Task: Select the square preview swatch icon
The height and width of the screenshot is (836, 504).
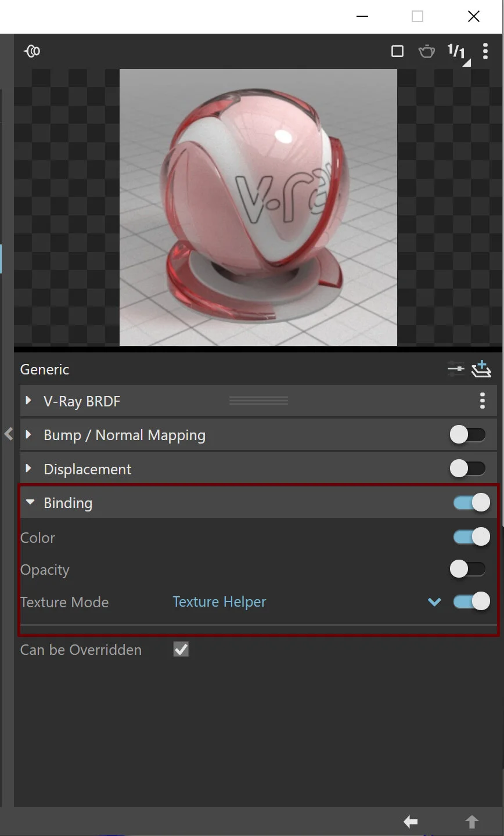Action: tap(398, 51)
